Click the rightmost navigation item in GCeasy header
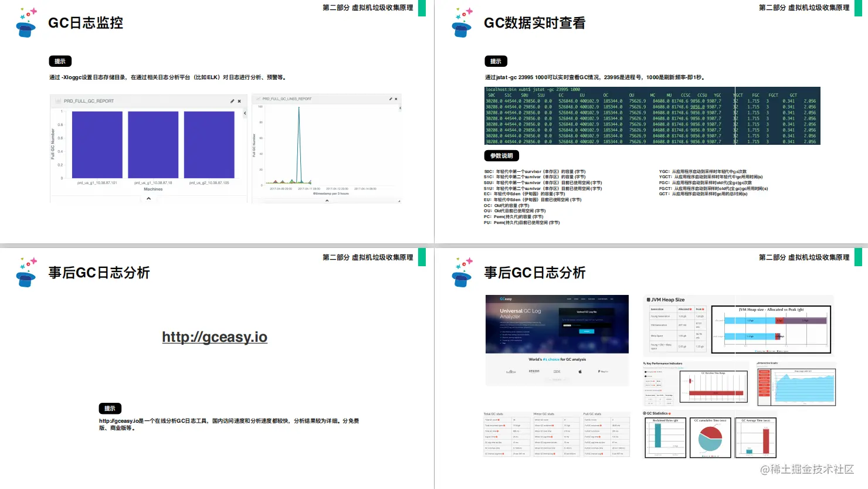Screen dimensions: 868x489 612,299
